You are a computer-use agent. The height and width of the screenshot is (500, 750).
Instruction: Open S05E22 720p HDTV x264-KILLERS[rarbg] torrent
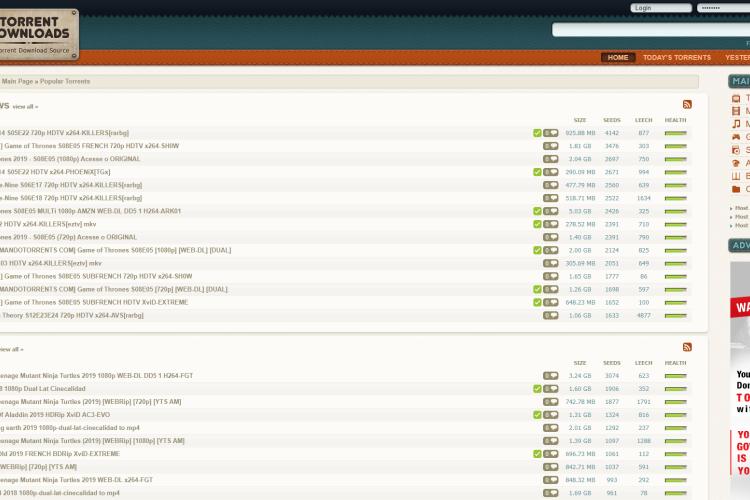(x=65, y=133)
